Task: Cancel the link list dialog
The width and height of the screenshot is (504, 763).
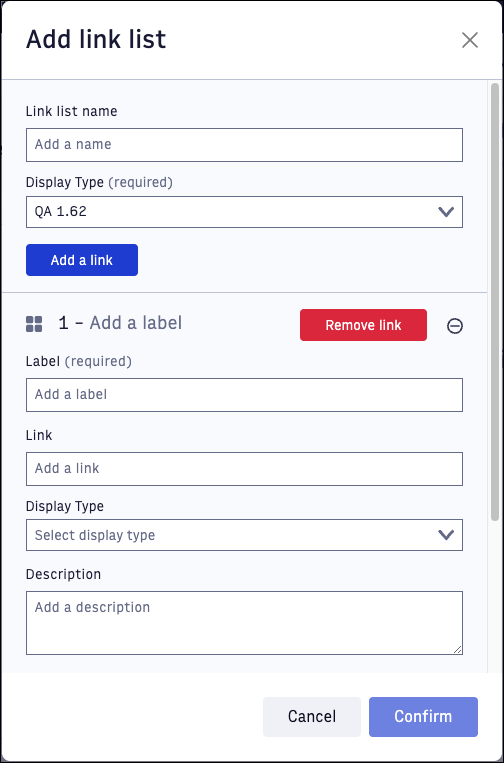Action: point(312,717)
